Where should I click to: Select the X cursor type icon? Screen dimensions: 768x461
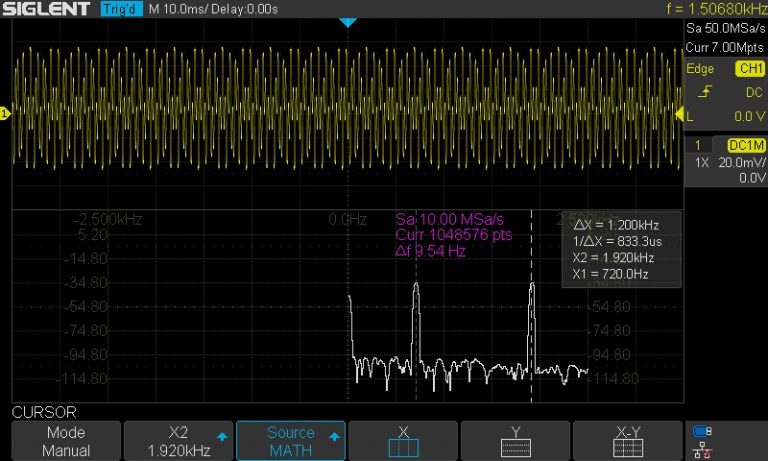pos(403,441)
